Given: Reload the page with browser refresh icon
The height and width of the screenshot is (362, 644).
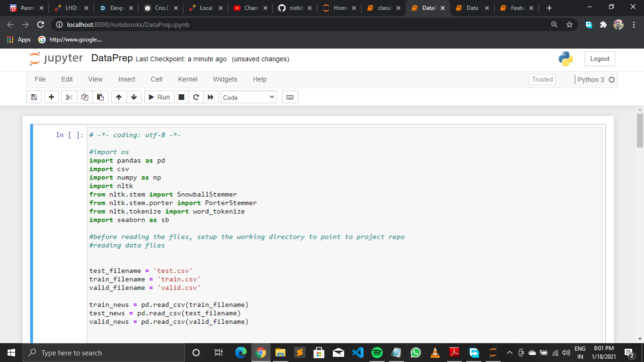Looking at the screenshot, I should (x=41, y=25).
